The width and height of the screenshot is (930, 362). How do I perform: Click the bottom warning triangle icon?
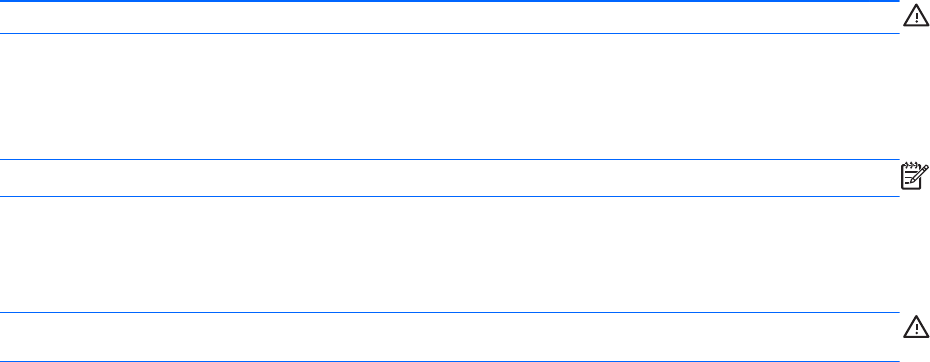coord(916,326)
